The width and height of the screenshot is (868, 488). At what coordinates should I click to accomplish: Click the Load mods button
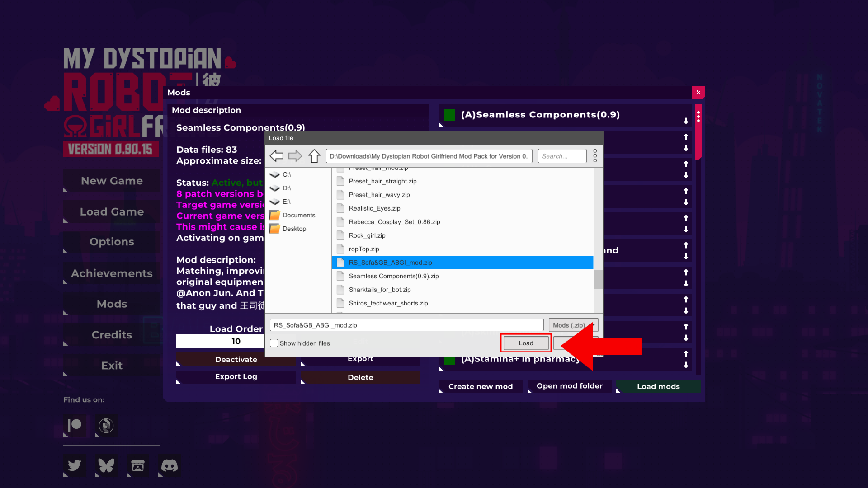click(x=658, y=386)
